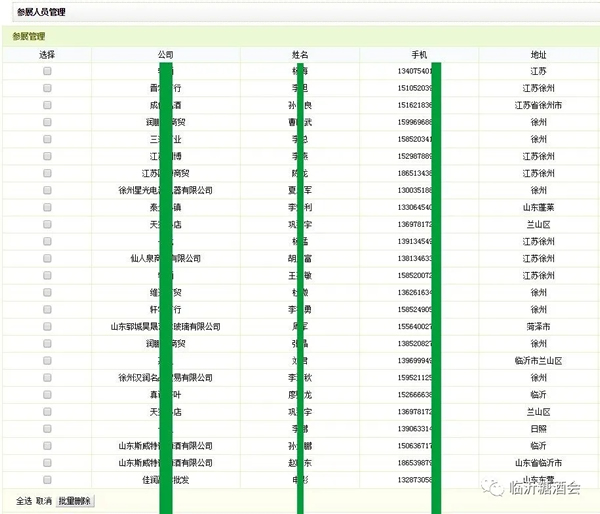Viewport: 600px width, 514px height.
Task: Click the 地址 column header
Action: pos(538,55)
